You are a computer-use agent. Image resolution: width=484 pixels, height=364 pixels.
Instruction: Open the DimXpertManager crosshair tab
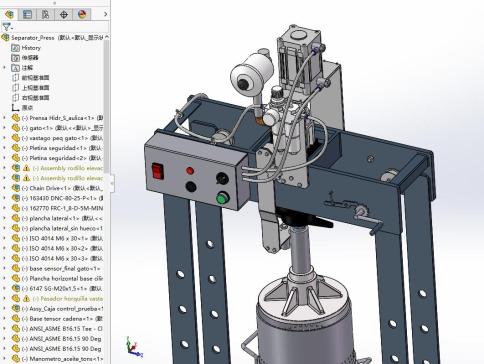pyautogui.click(x=63, y=14)
